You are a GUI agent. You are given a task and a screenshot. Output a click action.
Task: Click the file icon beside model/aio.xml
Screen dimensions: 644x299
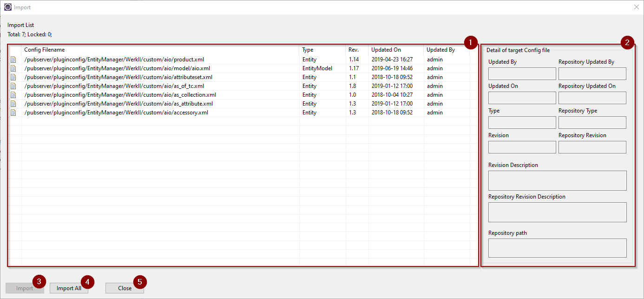point(13,68)
